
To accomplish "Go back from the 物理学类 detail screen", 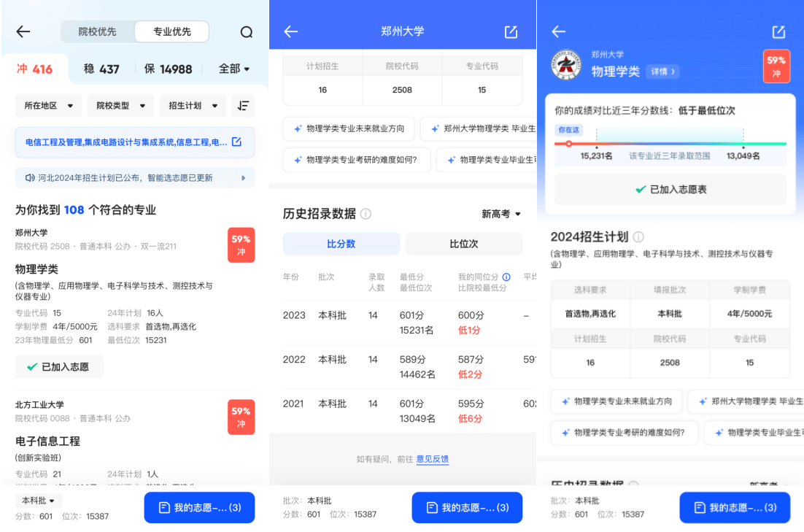I will click(558, 32).
